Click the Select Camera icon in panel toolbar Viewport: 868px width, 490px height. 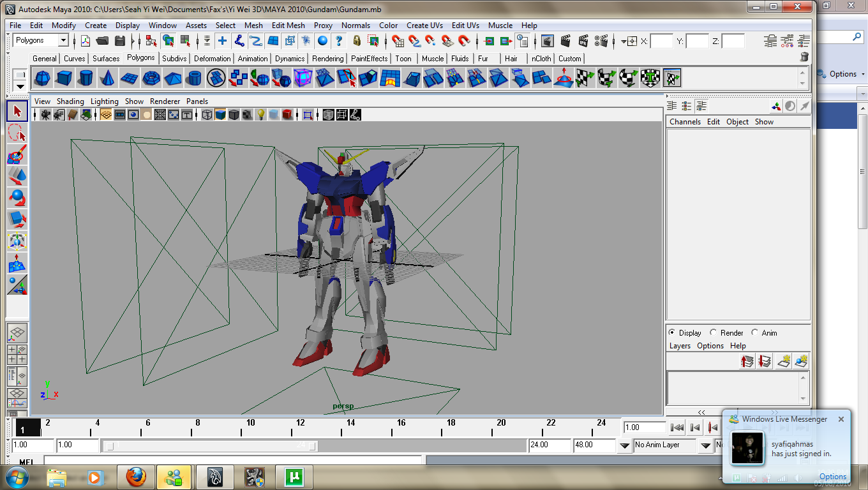coord(46,115)
